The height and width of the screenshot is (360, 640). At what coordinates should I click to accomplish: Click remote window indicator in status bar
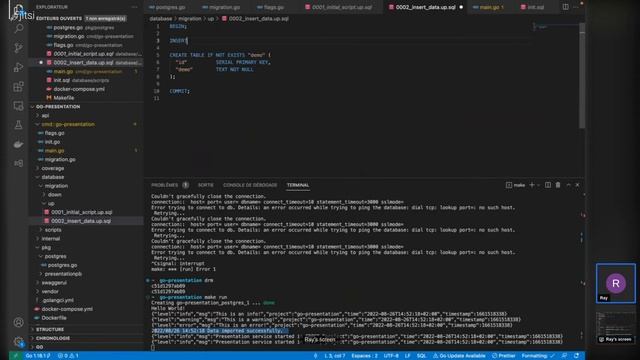coord(16,356)
